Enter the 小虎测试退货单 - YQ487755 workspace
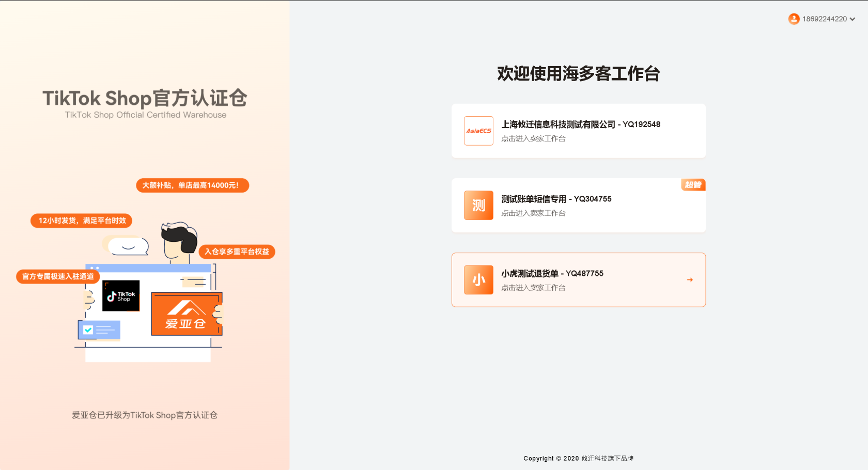 point(552,274)
